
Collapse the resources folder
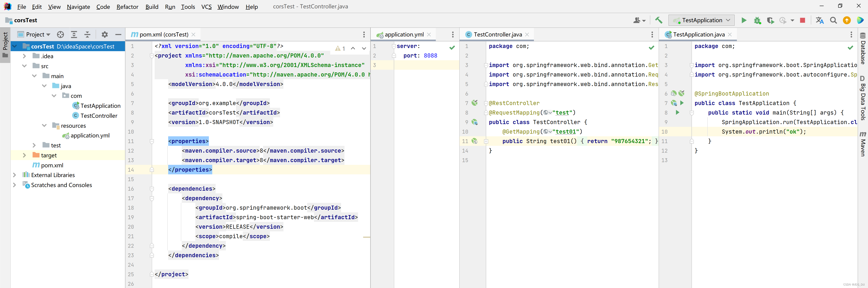click(44, 125)
